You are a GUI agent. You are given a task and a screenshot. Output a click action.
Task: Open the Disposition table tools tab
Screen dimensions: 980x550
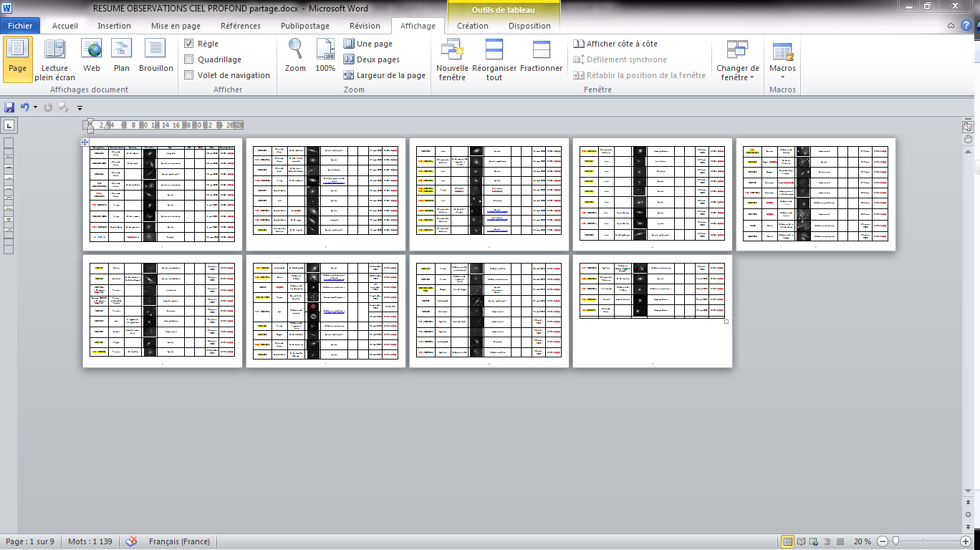point(529,26)
